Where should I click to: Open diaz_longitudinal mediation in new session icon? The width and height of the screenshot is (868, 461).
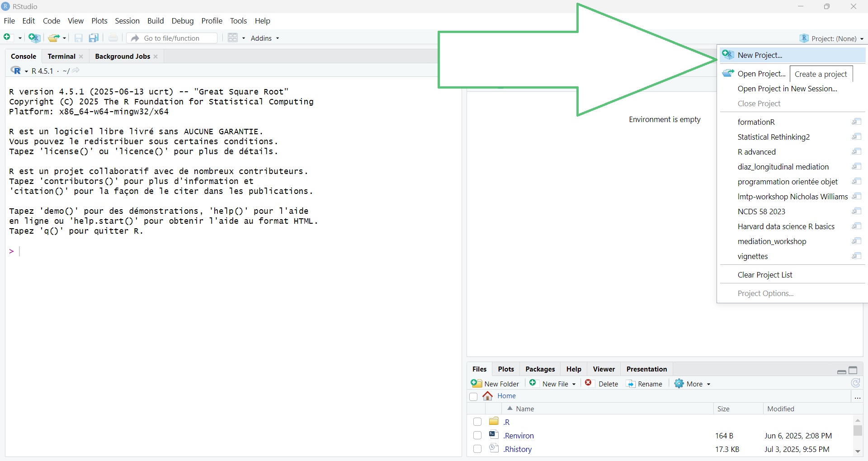point(856,166)
